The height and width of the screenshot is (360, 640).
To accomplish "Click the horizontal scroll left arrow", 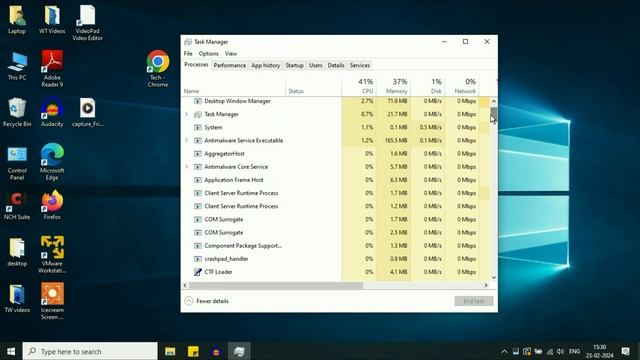I will (x=185, y=285).
